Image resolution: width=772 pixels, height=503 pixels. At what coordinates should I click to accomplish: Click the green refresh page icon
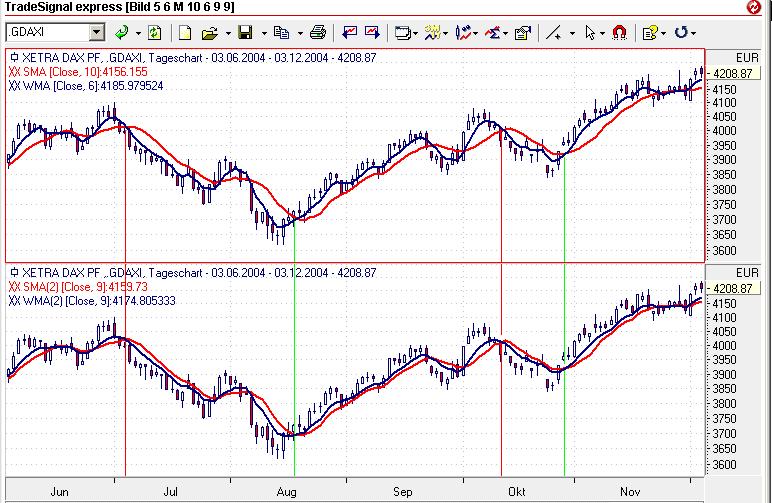155,33
